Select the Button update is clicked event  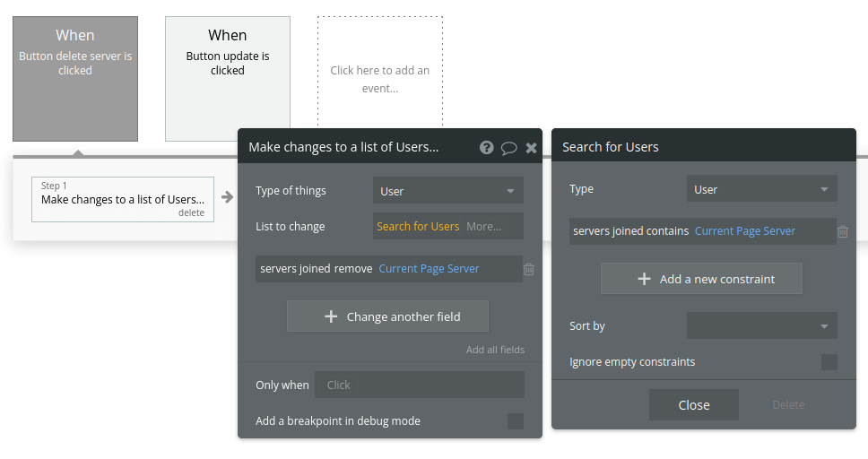coord(228,78)
